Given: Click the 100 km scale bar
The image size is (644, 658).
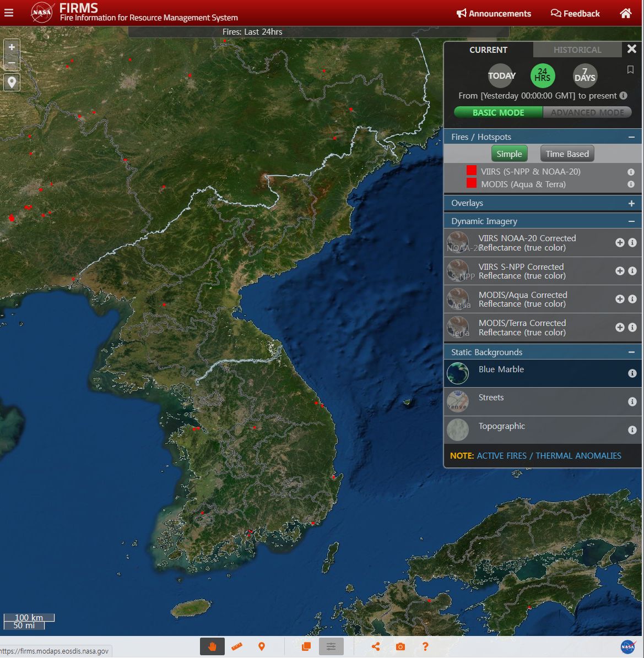Looking at the screenshot, I should point(29,618).
